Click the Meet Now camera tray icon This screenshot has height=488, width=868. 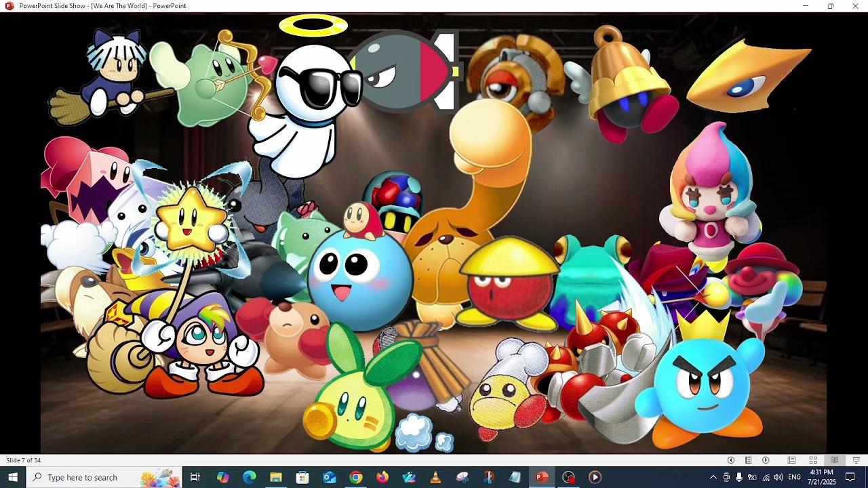(726, 477)
